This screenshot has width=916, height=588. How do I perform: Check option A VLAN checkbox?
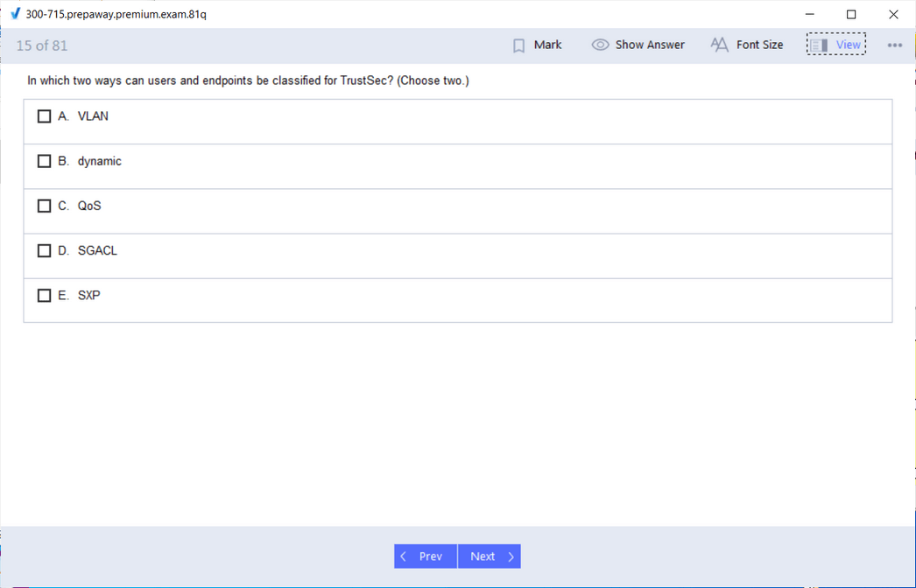click(x=44, y=116)
